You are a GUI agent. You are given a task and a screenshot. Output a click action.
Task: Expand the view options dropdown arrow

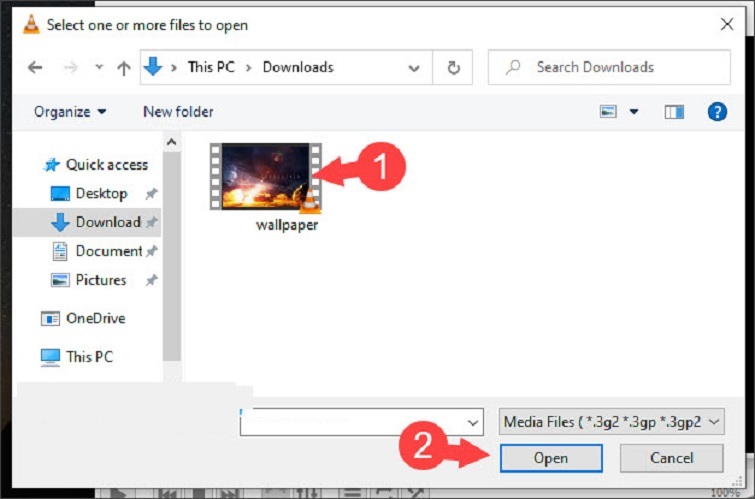point(633,112)
